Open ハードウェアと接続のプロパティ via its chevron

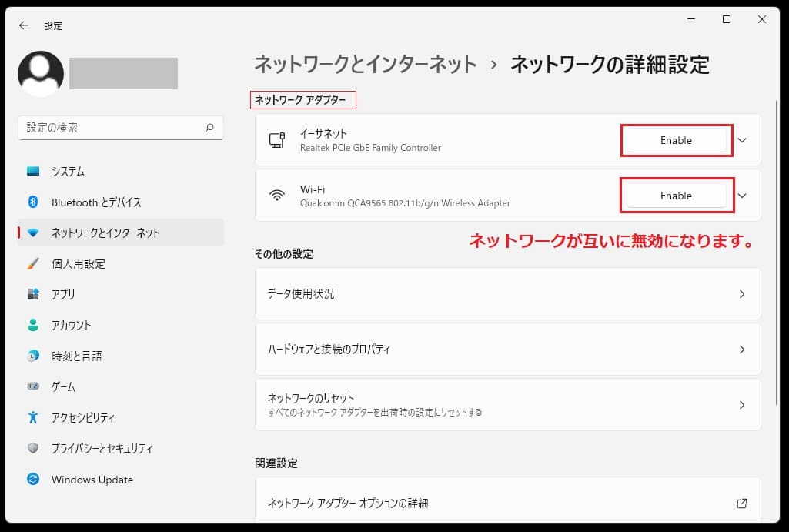(742, 350)
